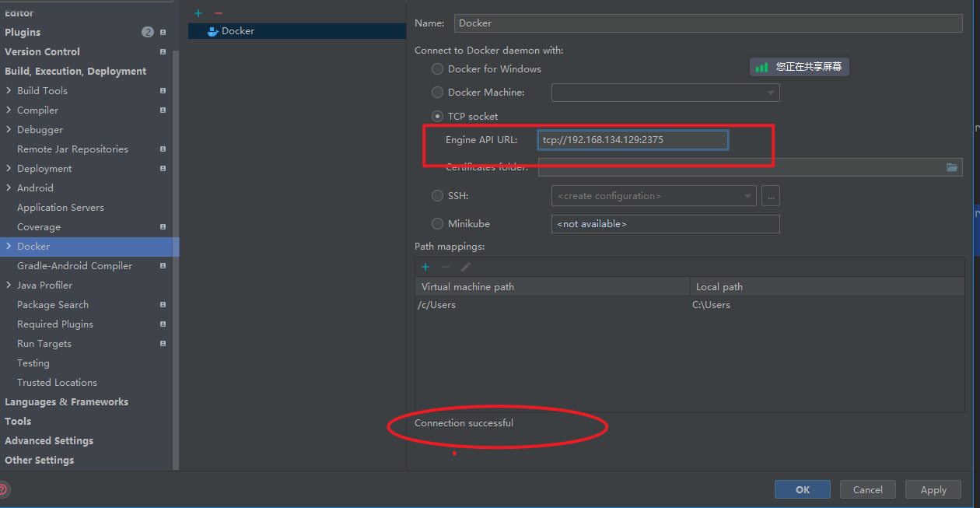Select the Docker for Windows radio button
This screenshot has width=980, height=508.
(437, 68)
